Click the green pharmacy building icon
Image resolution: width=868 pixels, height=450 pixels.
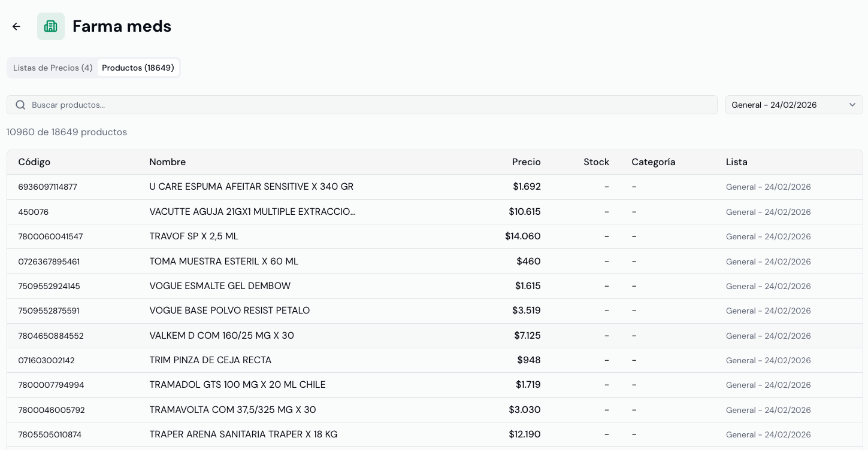coord(51,26)
